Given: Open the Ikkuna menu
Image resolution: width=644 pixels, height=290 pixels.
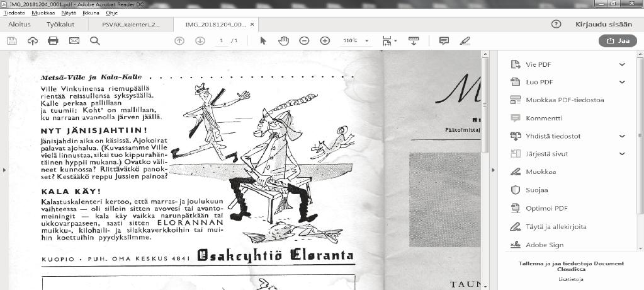Looking at the screenshot, I should pos(91,13).
